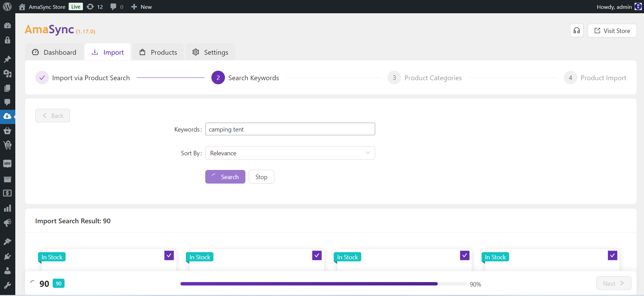Click the 90% progress label
644x296 pixels.
pos(475,284)
